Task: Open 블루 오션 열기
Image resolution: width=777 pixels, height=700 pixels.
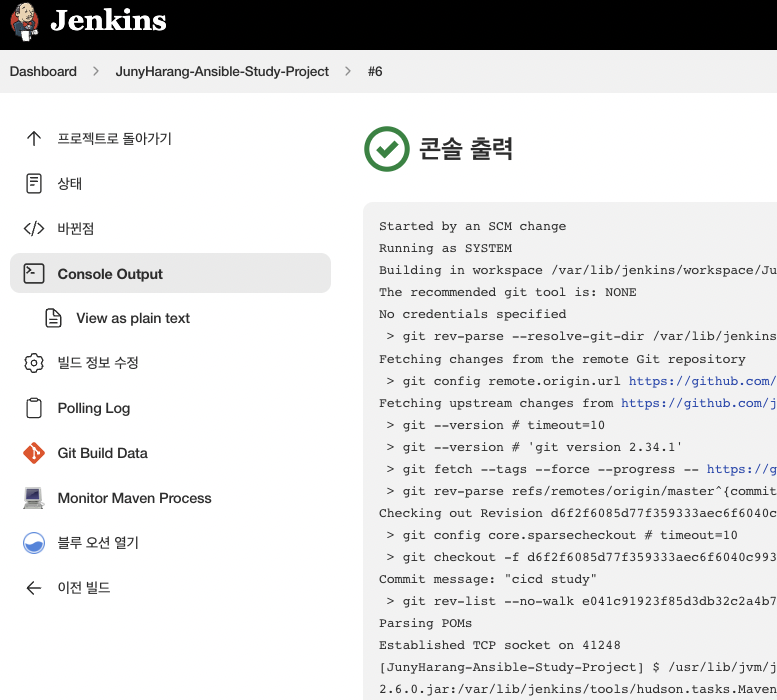Action: coord(98,542)
